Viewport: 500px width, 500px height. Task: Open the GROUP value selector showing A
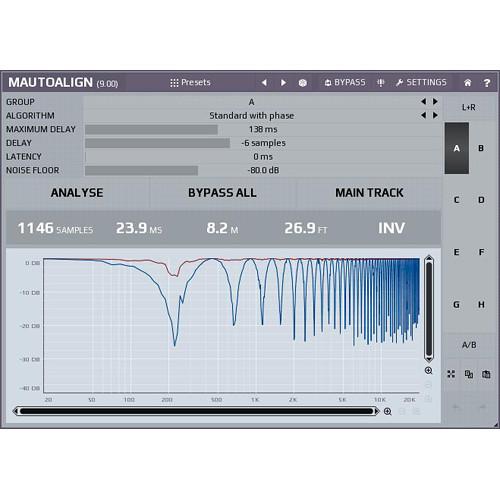[251, 102]
